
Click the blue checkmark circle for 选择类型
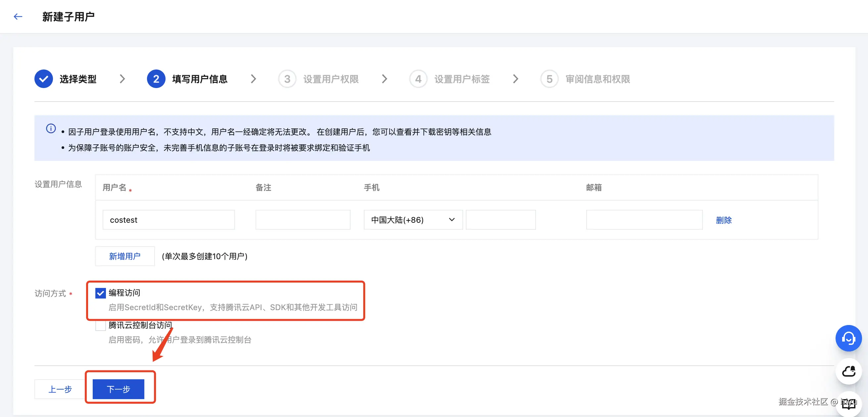coord(43,79)
